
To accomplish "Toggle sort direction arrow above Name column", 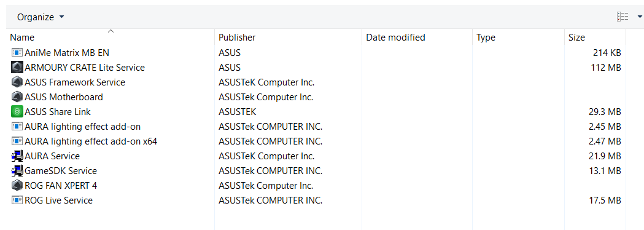I will click(x=111, y=31).
